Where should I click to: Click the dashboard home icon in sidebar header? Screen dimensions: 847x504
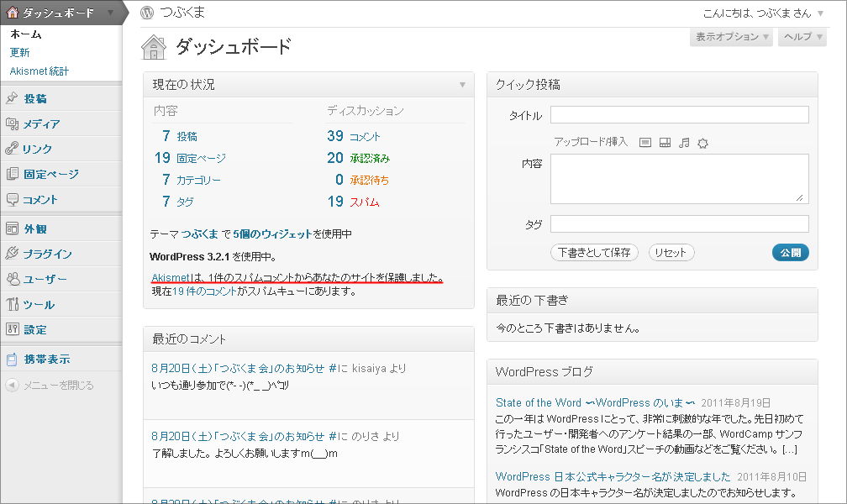(13, 12)
